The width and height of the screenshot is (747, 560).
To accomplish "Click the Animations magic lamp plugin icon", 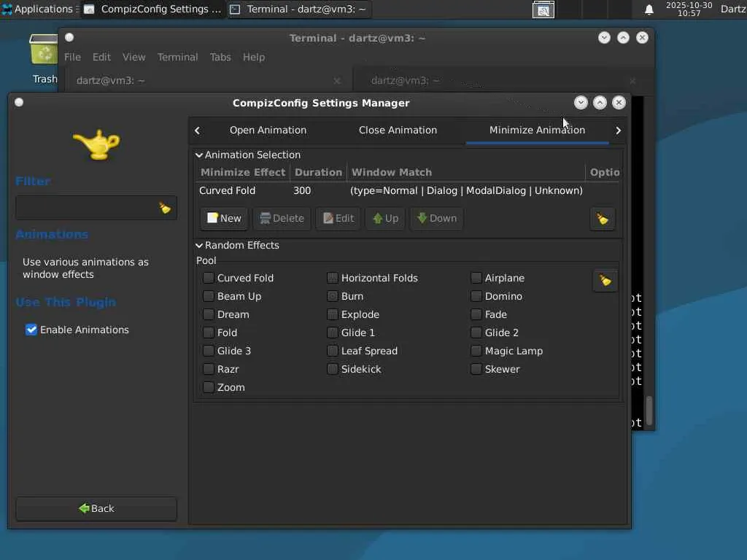I will pyautogui.click(x=97, y=144).
